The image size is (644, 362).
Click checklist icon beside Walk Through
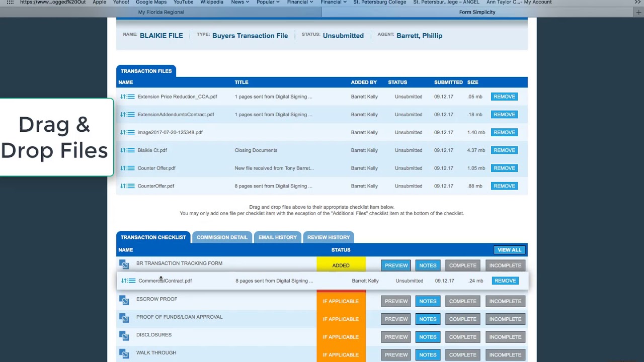[x=124, y=353]
